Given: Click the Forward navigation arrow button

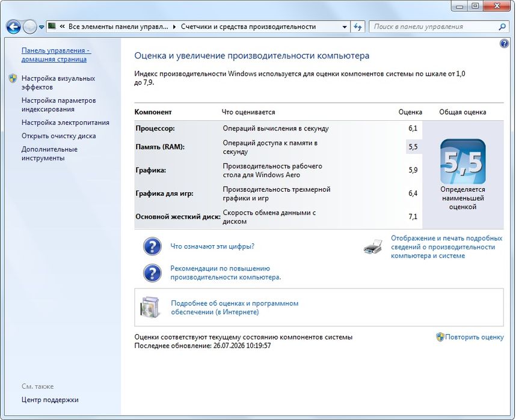Looking at the screenshot, I should coord(29,27).
